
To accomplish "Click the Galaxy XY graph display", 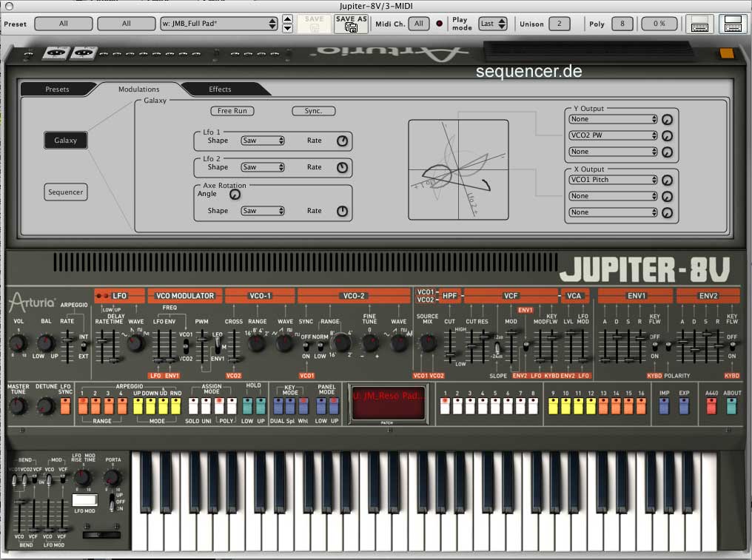I will (x=458, y=169).
